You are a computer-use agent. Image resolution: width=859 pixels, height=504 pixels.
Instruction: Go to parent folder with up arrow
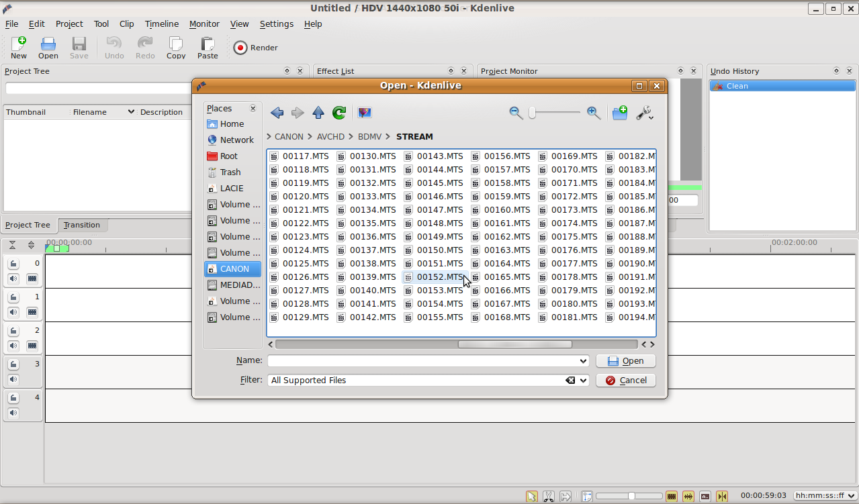[x=318, y=113]
